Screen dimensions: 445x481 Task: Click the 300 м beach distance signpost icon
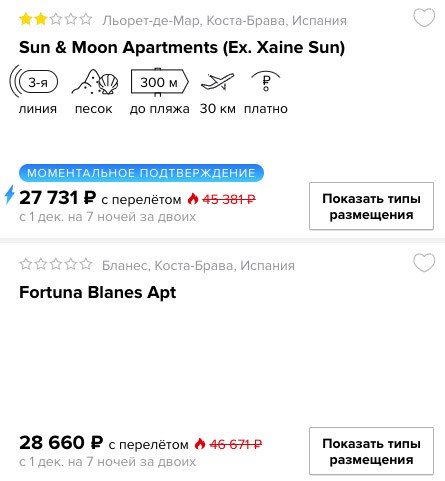(160, 82)
